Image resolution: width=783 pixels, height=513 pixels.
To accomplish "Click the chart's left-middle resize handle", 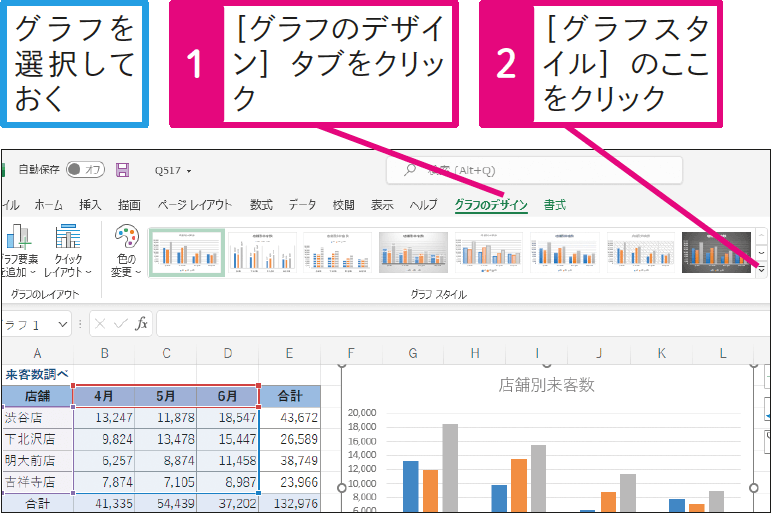I will [342, 488].
